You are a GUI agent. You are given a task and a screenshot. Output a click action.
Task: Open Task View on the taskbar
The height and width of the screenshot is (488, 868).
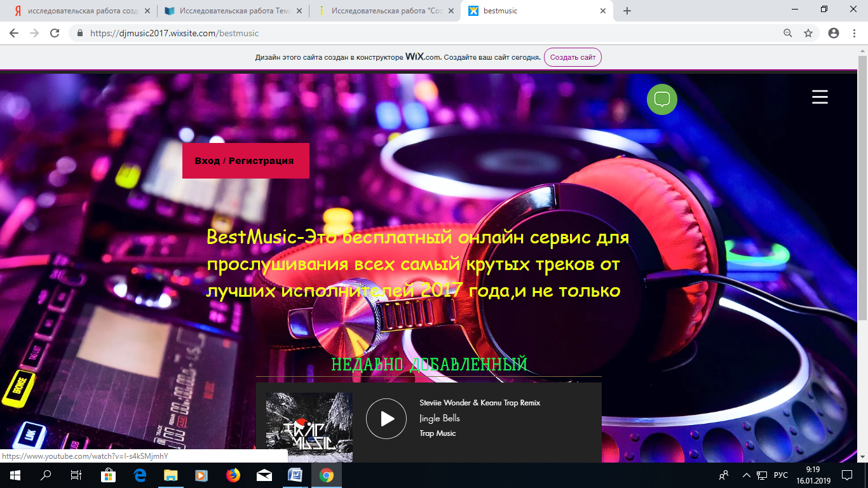tap(76, 475)
